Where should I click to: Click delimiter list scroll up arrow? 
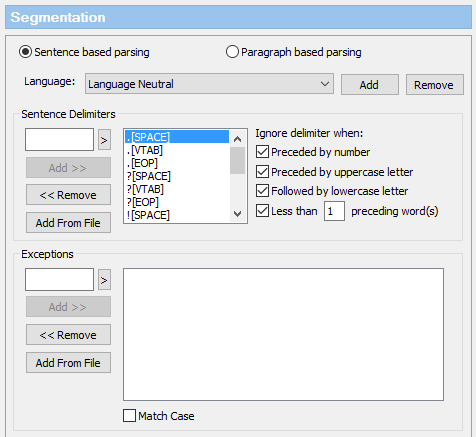[x=237, y=139]
